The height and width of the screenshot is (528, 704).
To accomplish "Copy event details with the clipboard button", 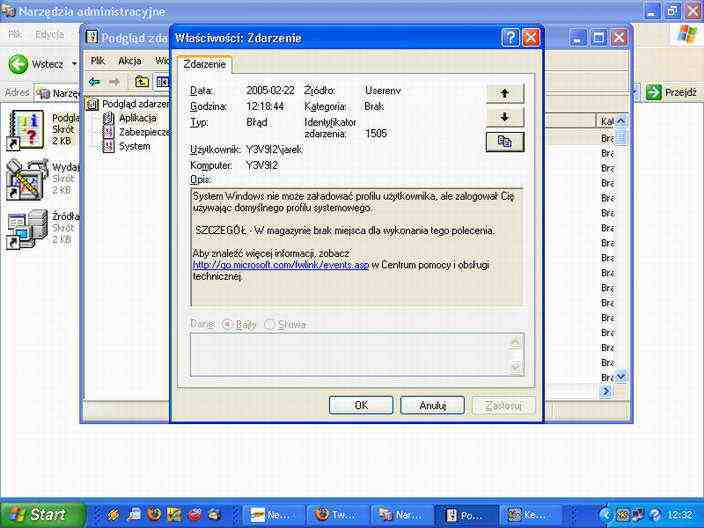I will pyautogui.click(x=505, y=142).
